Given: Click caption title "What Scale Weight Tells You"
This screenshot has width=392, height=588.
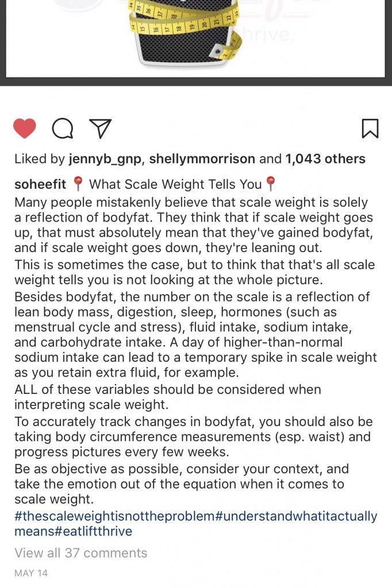Looking at the screenshot, I should [x=175, y=184].
